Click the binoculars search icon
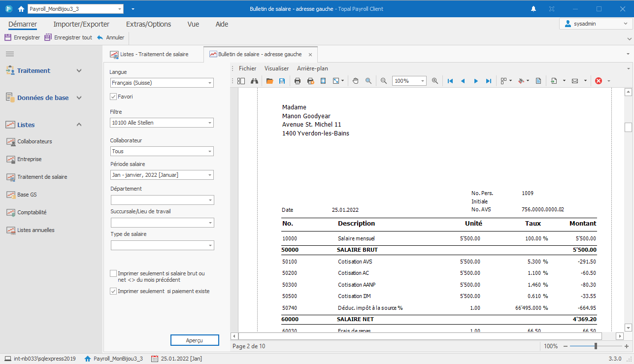 coord(255,81)
